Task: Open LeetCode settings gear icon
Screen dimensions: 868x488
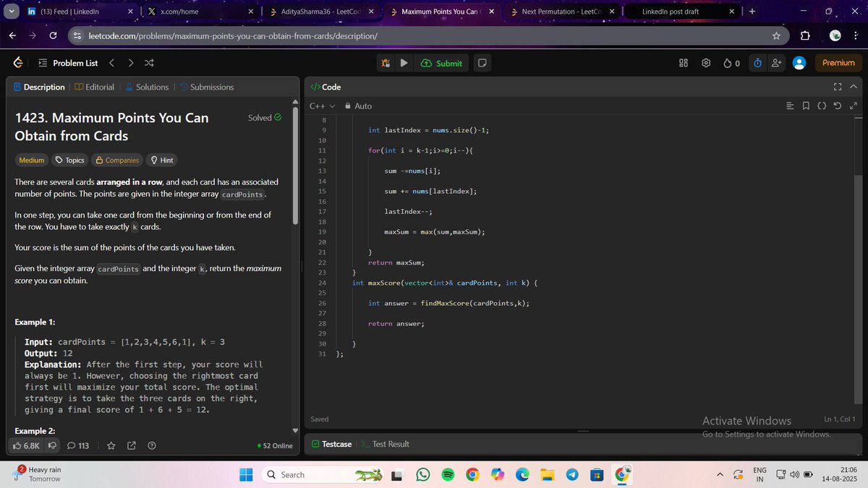Action: point(706,63)
